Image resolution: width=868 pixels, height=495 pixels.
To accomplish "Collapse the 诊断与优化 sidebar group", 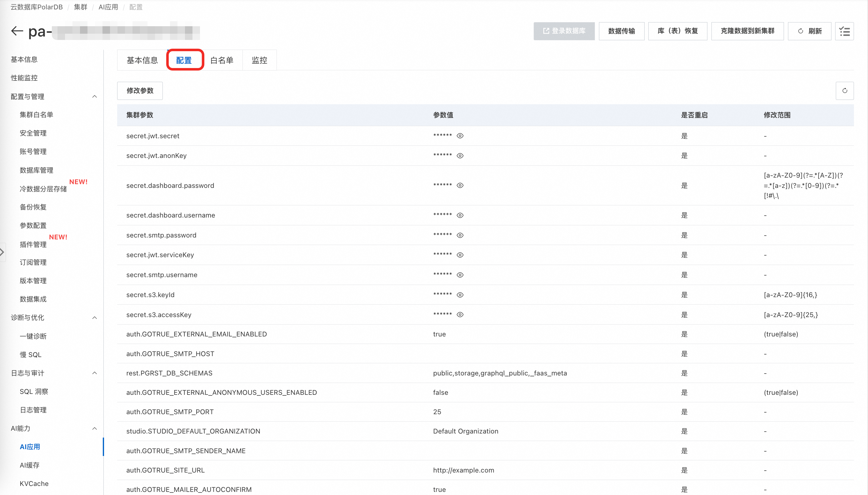I will click(94, 318).
